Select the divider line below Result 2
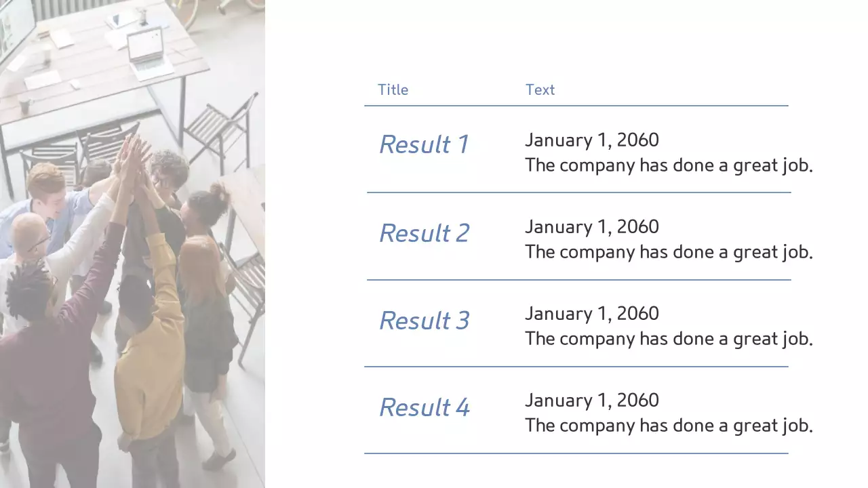Screen dimensions: 868x488 tap(578, 279)
